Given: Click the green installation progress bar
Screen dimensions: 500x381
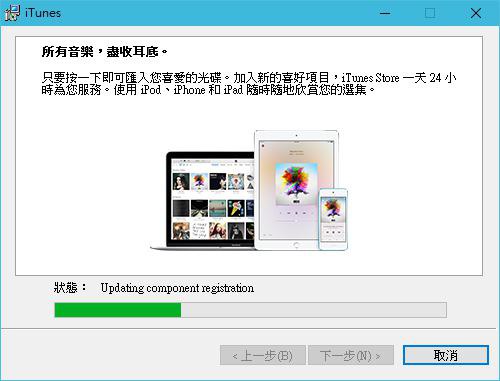Looking at the screenshot, I should pyautogui.click(x=250, y=310).
